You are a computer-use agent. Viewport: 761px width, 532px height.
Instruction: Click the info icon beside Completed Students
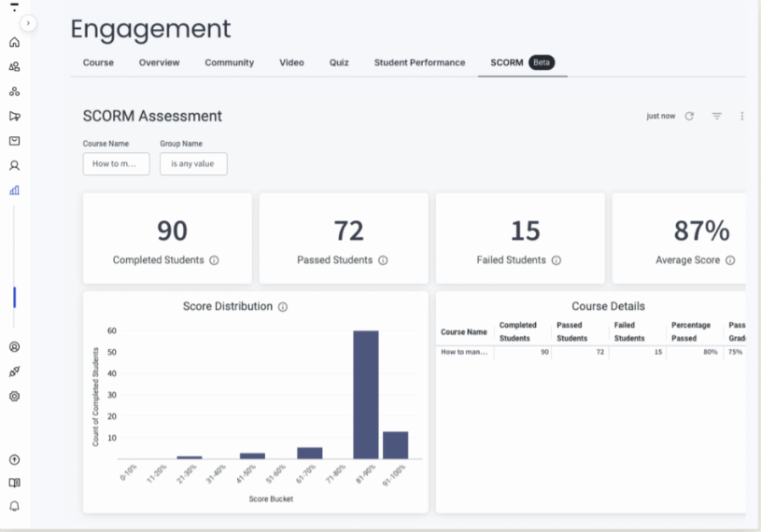click(x=214, y=260)
